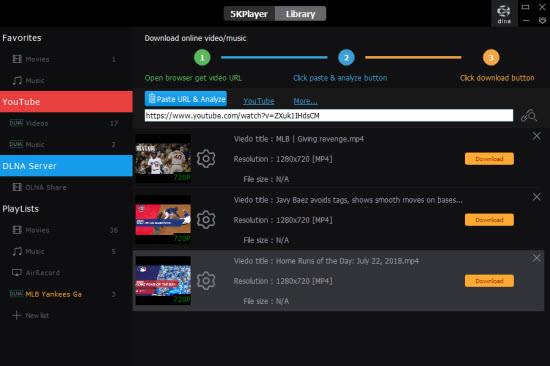Screen dimensions: 550x366
Task: Switch to the Library tab
Action: click(301, 14)
